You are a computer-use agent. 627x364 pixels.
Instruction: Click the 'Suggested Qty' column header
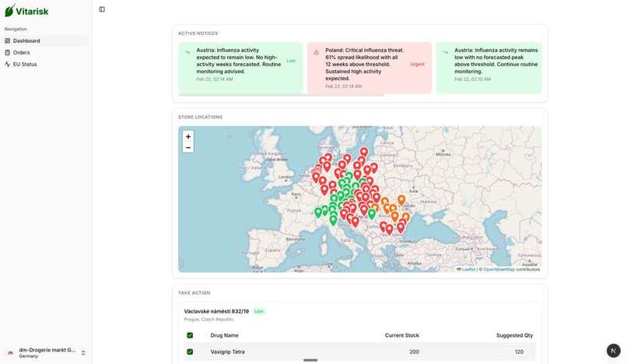(x=515, y=335)
